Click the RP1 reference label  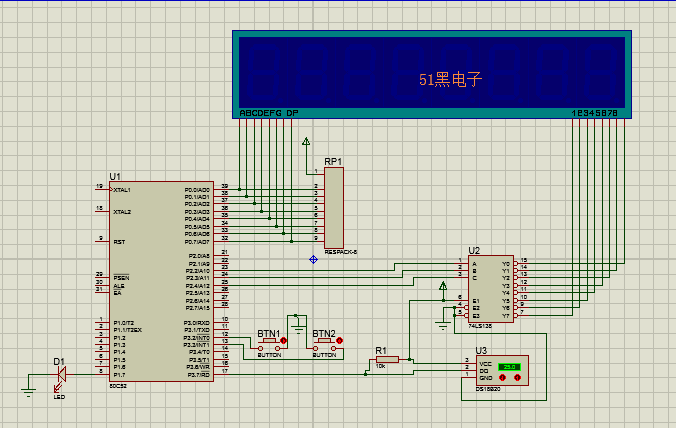tap(333, 162)
